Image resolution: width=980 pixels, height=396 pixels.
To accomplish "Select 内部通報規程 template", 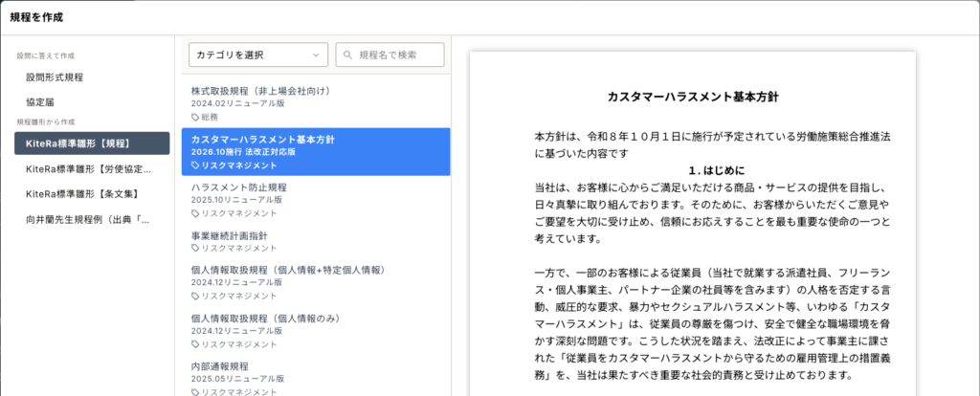I will (x=220, y=366).
